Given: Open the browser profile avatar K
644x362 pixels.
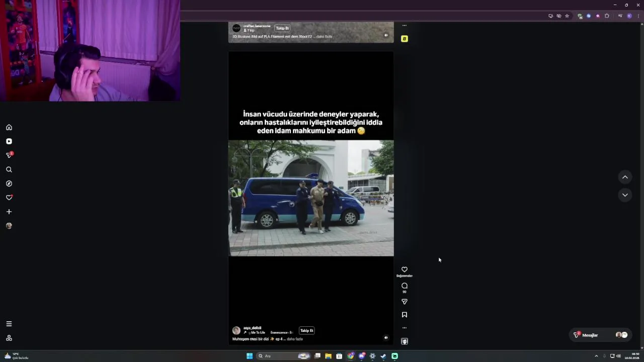Looking at the screenshot, I should pyautogui.click(x=629, y=16).
